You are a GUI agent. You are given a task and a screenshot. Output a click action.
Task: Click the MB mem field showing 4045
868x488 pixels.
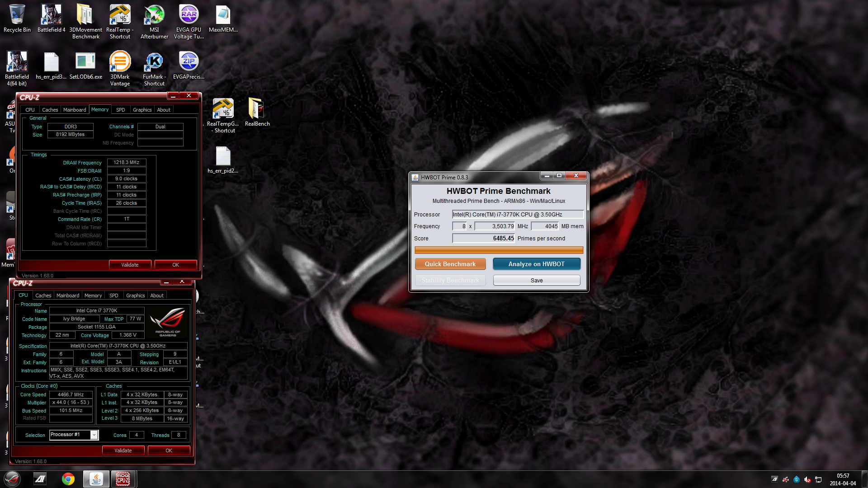tap(545, 226)
